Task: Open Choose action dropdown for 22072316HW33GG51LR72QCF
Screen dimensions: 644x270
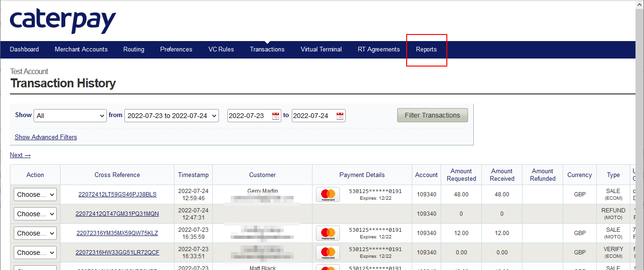Action: point(35,253)
